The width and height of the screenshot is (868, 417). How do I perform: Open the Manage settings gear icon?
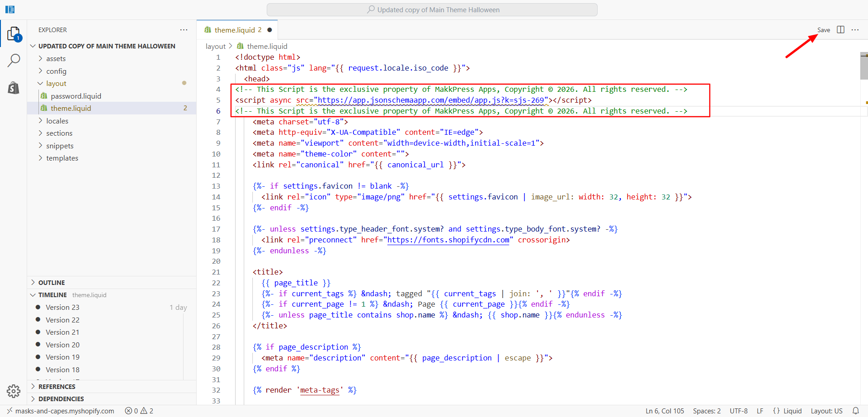point(14,391)
